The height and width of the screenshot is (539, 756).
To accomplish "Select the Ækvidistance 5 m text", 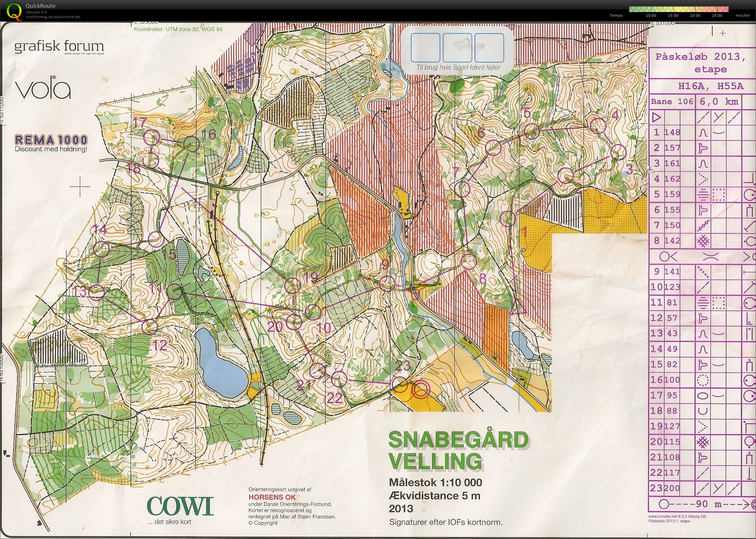I will click(x=435, y=496).
